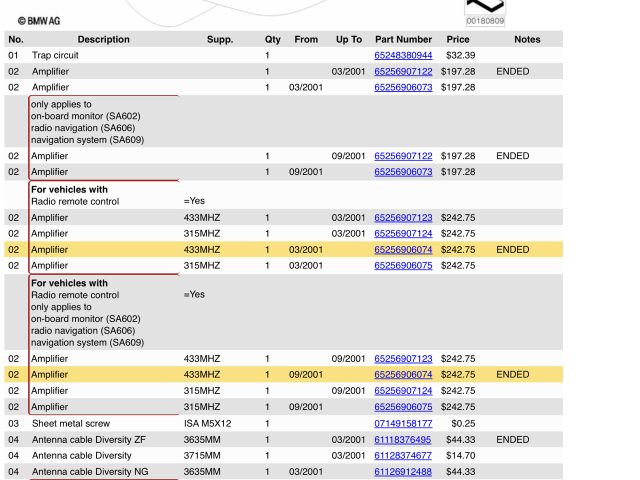Click the ISA M5X12 supplement cell

tap(207, 423)
